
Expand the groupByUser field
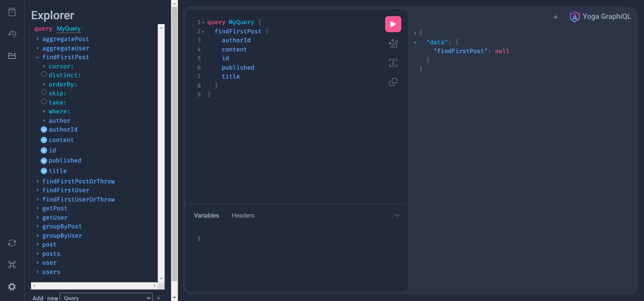click(38, 236)
